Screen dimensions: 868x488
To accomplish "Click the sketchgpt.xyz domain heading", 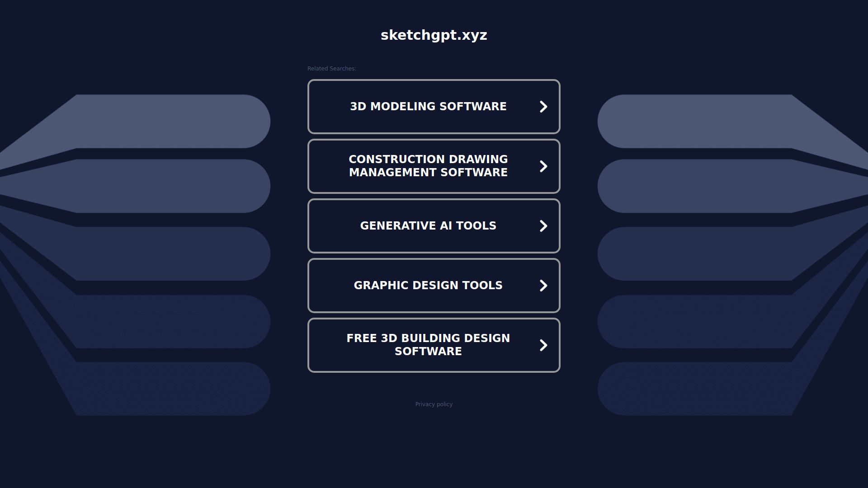I will pyautogui.click(x=434, y=35).
